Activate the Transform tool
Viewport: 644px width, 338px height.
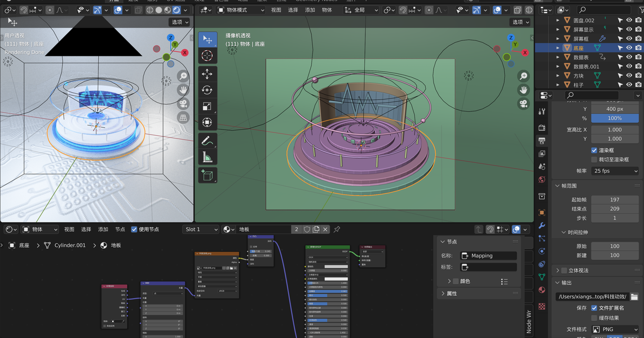(208, 122)
